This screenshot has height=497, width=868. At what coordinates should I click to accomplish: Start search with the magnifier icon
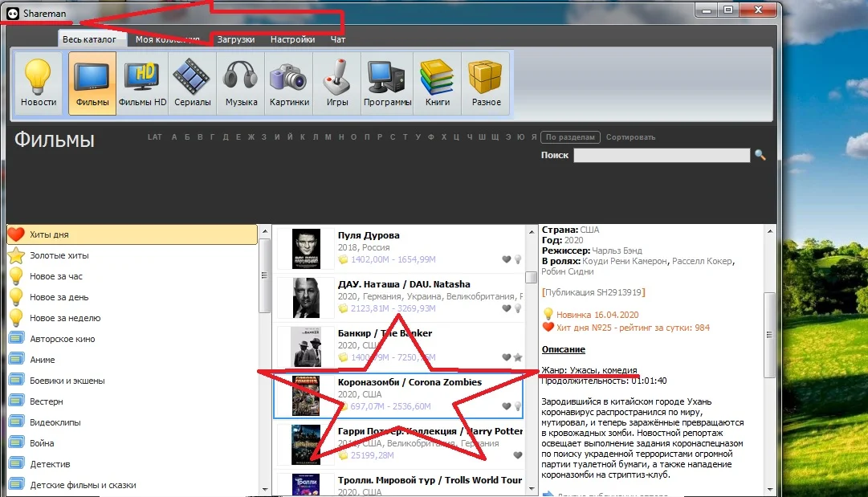tap(760, 155)
